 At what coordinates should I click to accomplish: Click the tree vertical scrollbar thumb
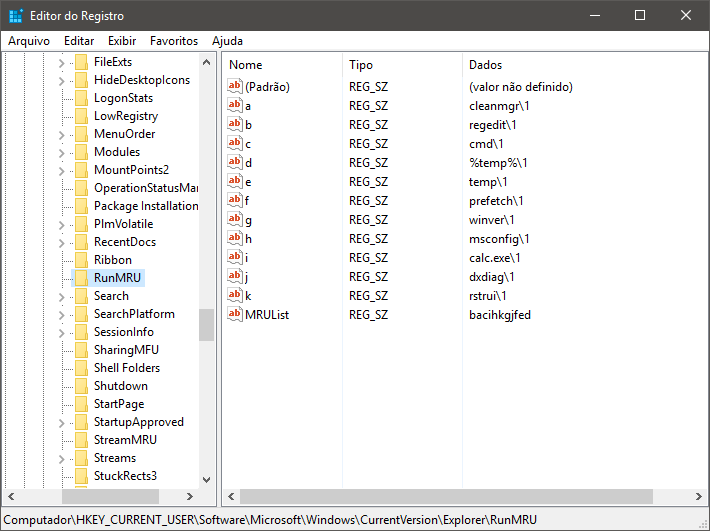(x=206, y=325)
